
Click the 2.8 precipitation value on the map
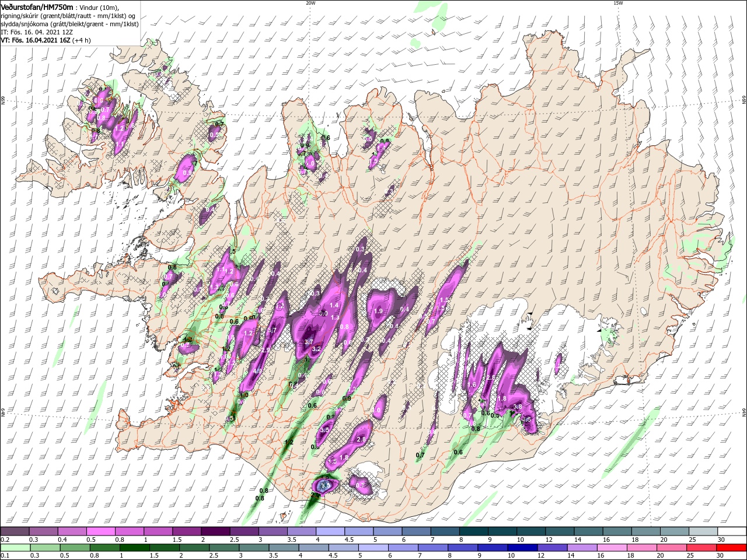point(361,440)
